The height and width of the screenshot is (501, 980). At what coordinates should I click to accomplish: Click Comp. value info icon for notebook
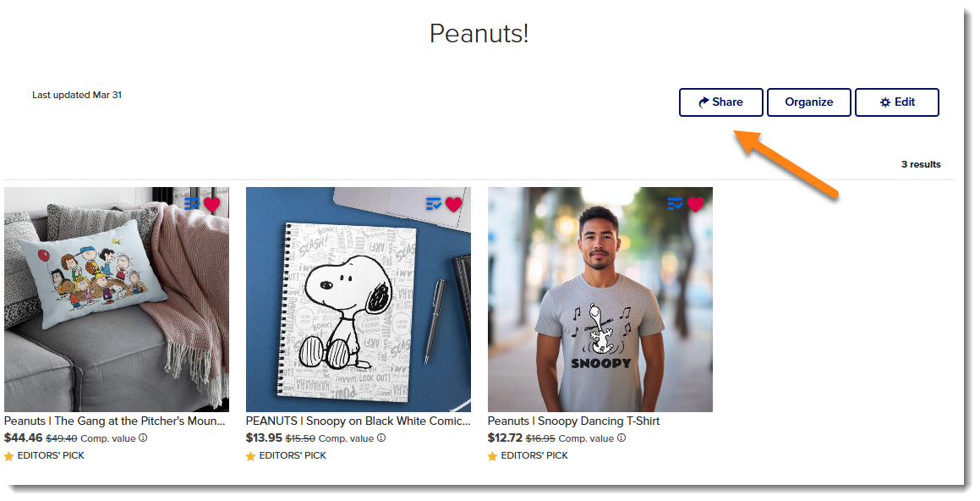coord(381,438)
